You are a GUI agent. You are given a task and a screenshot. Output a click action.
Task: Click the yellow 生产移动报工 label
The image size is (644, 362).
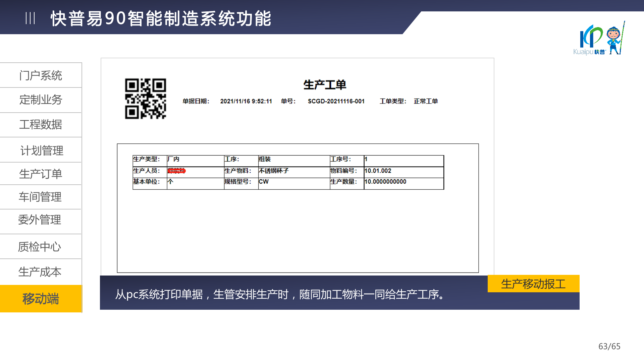pos(533,284)
